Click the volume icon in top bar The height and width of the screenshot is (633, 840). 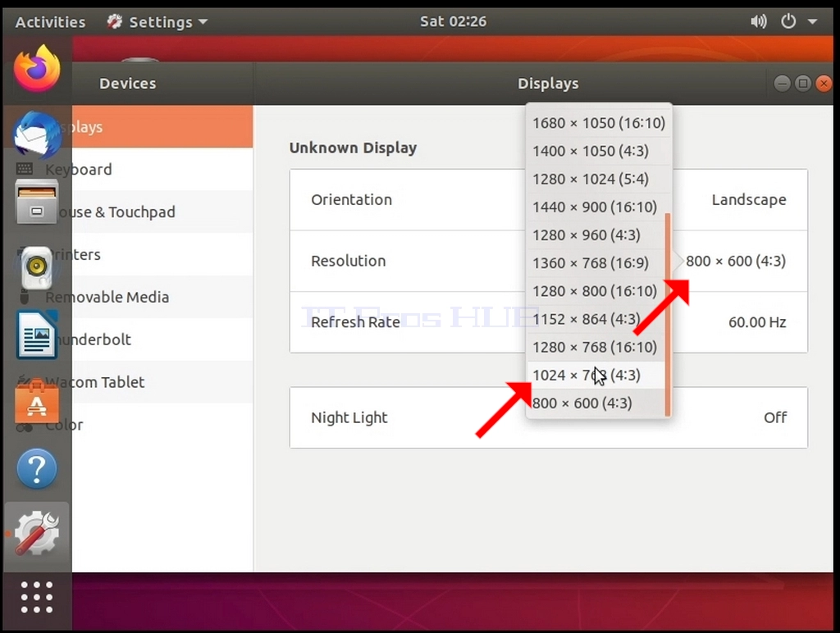[758, 21]
